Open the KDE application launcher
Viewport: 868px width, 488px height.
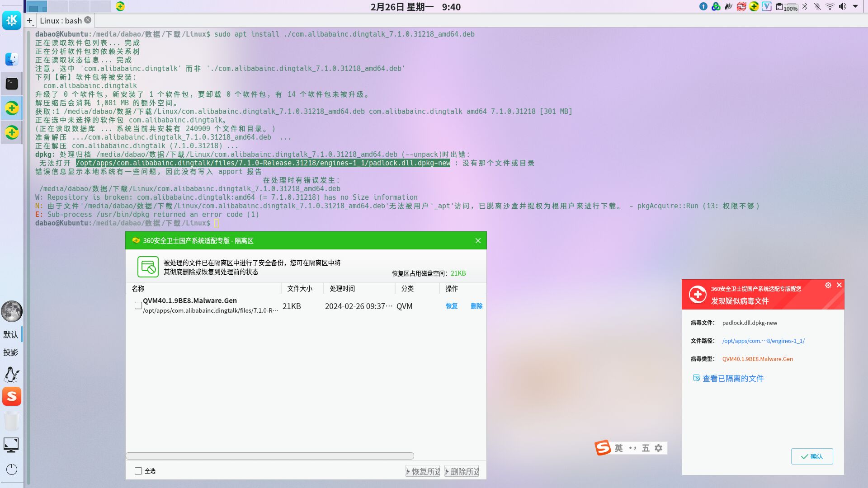(12, 20)
